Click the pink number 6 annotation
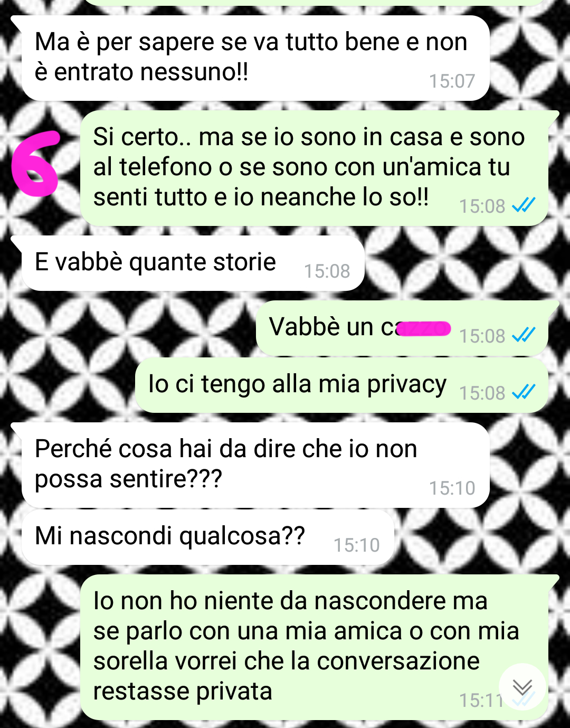 pyautogui.click(x=35, y=163)
